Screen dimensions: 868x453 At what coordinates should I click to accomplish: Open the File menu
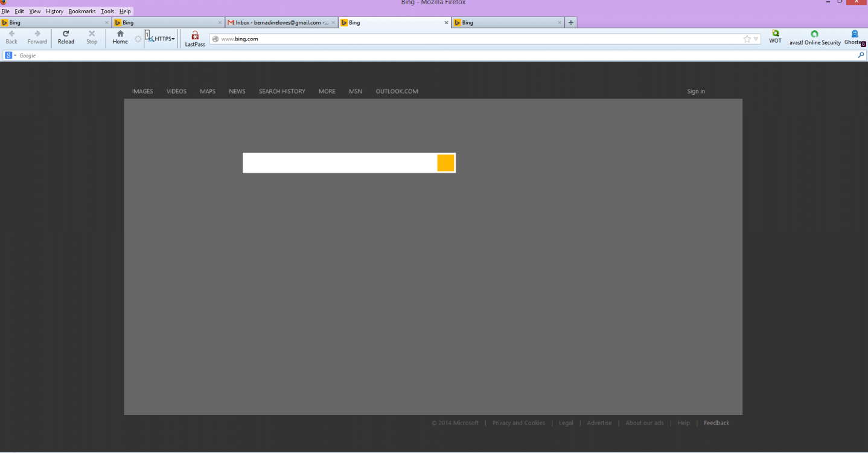(x=5, y=11)
